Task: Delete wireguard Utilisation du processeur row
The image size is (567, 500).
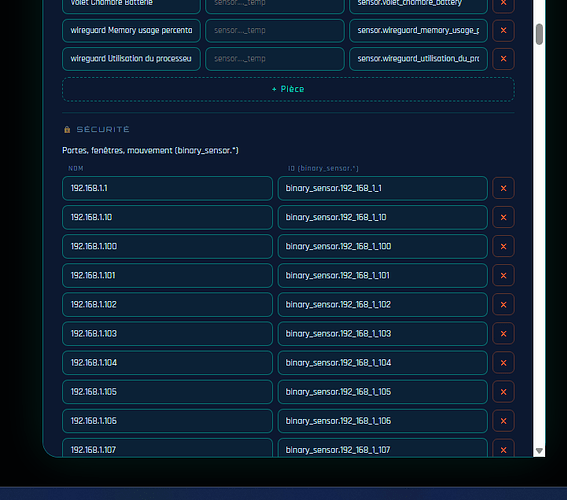Action: (503, 59)
